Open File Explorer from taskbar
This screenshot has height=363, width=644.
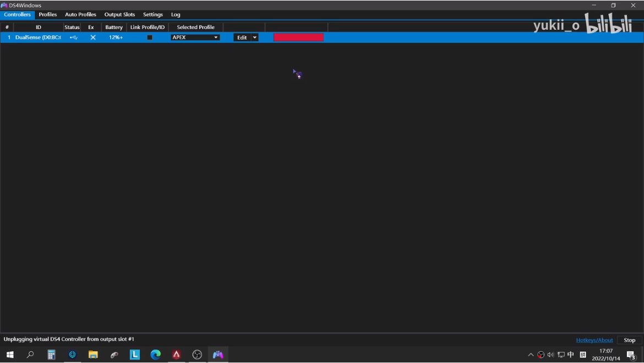[x=93, y=354]
